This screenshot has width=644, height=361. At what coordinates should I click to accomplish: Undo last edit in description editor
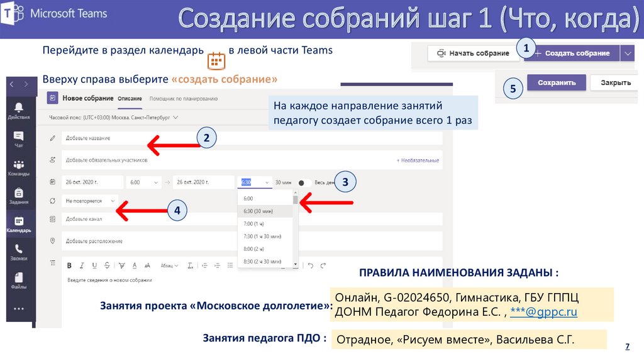point(311,266)
